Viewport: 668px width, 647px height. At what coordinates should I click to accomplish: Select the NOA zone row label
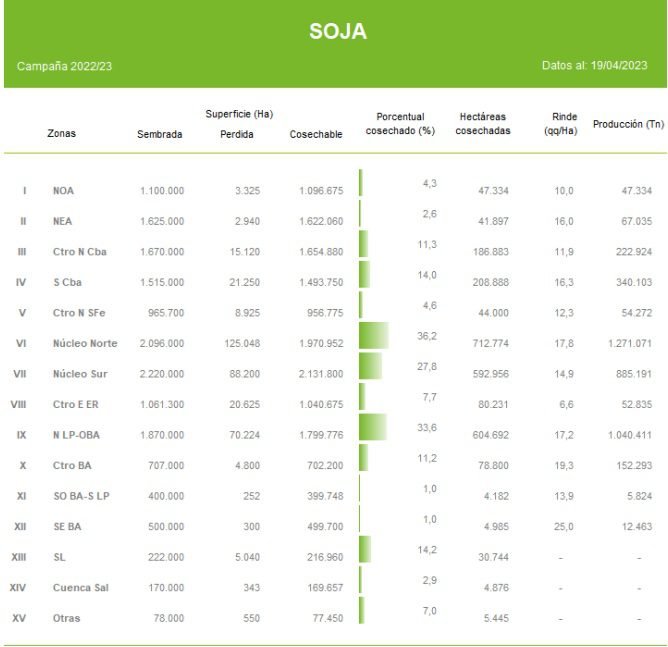(x=62, y=190)
